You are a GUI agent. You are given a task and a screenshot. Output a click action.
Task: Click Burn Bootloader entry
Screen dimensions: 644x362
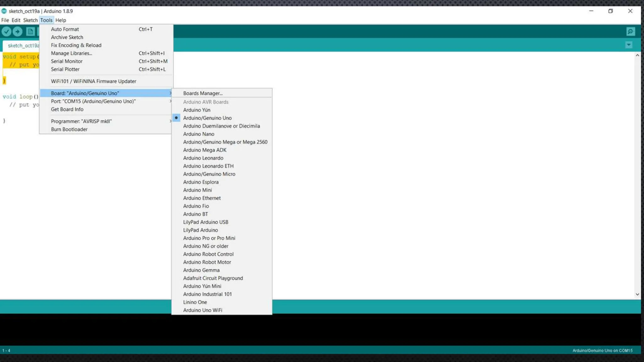click(106, 129)
